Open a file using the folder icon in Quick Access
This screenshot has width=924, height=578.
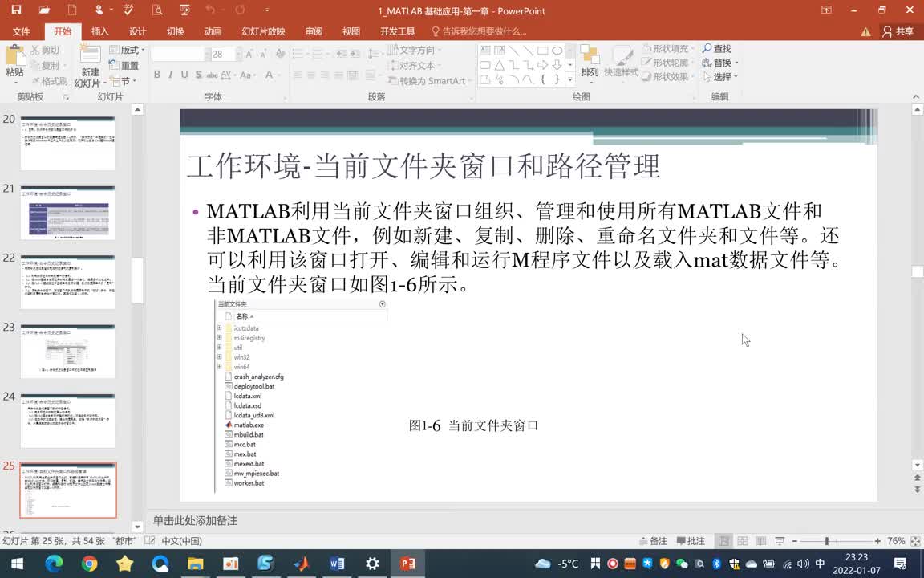tap(44, 10)
